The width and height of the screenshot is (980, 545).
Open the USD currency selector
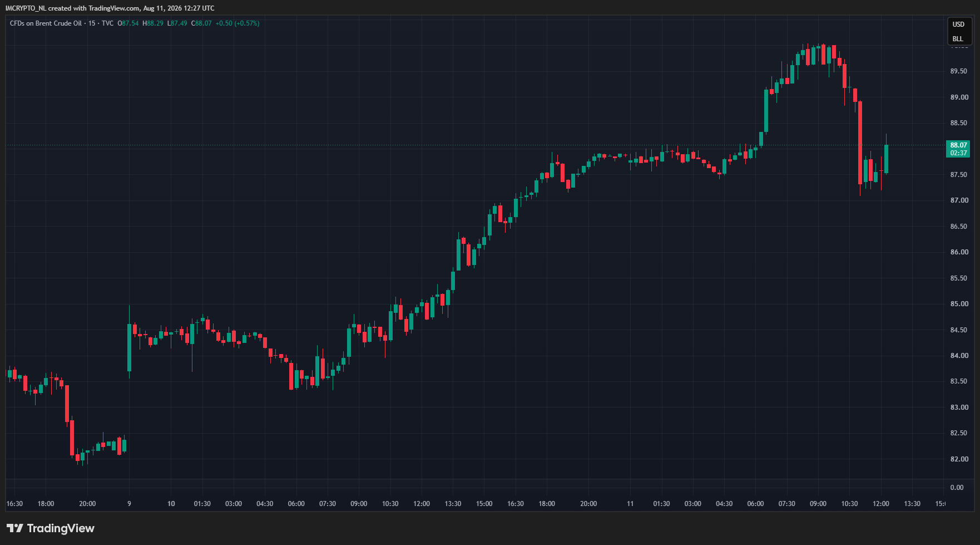(x=958, y=24)
